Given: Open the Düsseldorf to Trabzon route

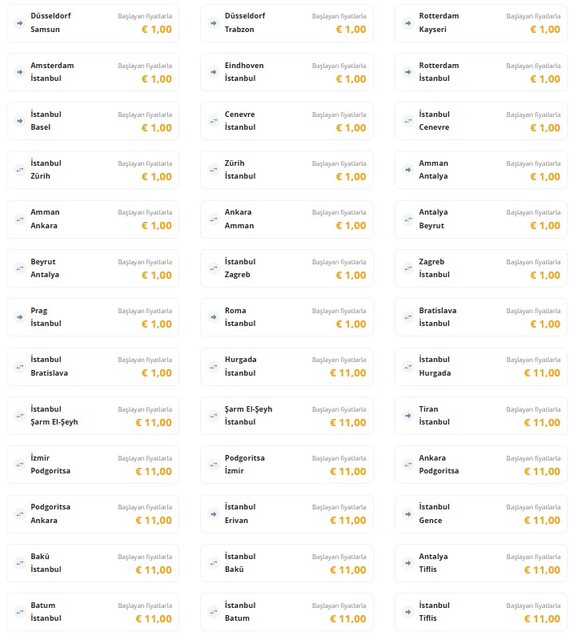Looking at the screenshot, I should pyautogui.click(x=287, y=23).
